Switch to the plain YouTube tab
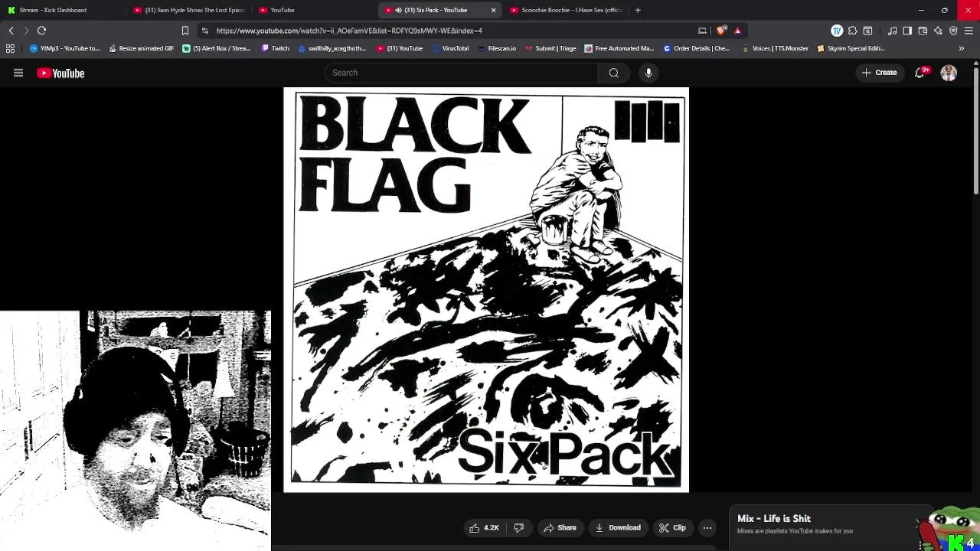The image size is (980, 551). coord(314,10)
